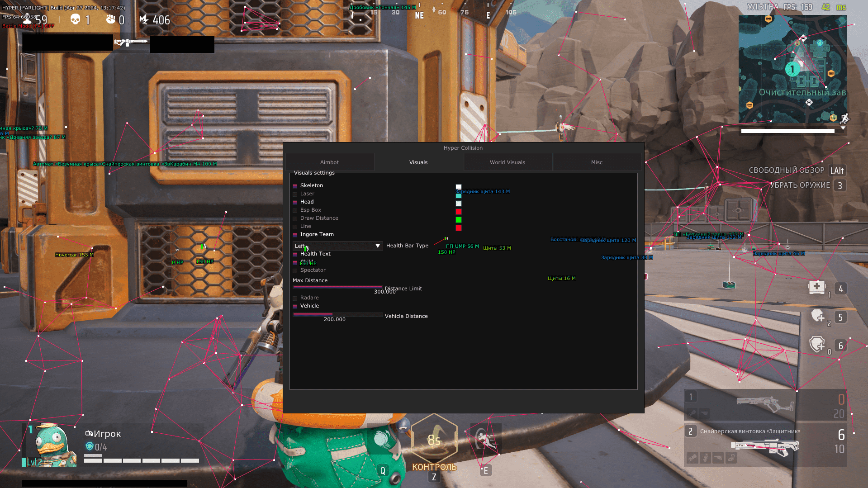Disable the Skeleton option

(296, 185)
